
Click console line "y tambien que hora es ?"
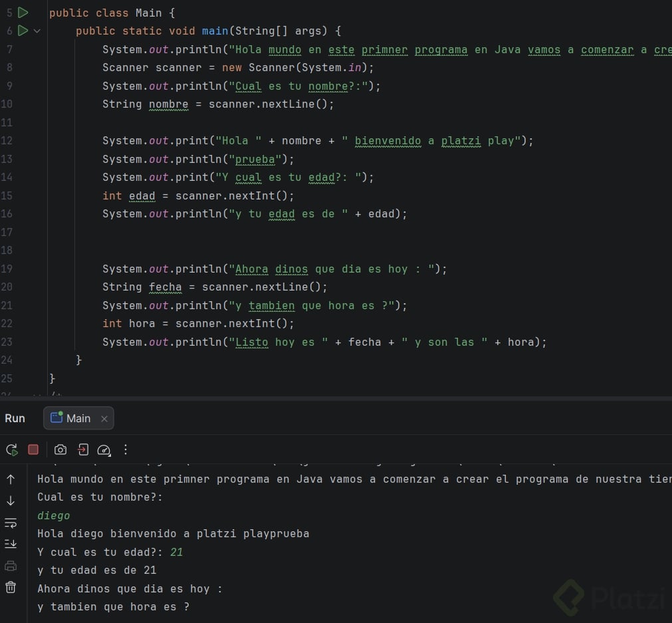114,606
